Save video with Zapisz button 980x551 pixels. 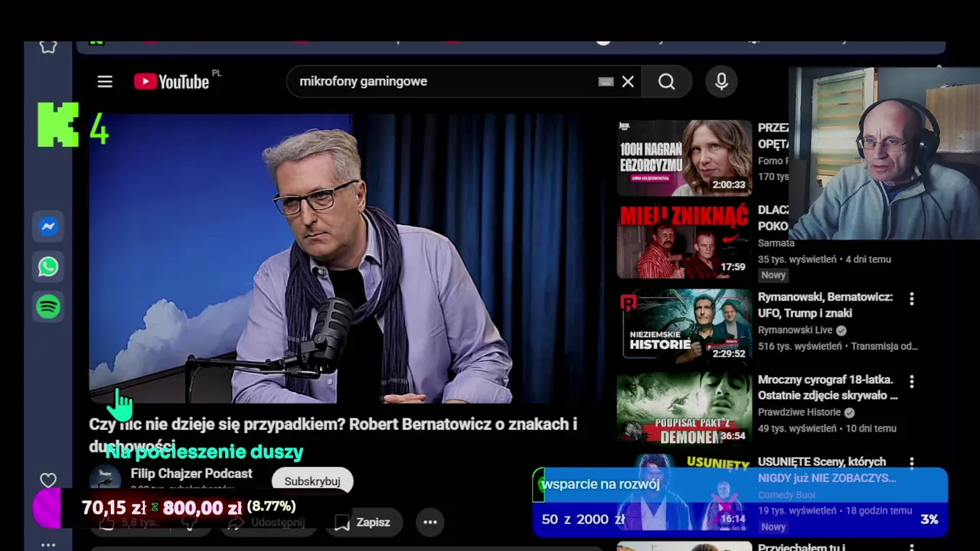point(363,522)
